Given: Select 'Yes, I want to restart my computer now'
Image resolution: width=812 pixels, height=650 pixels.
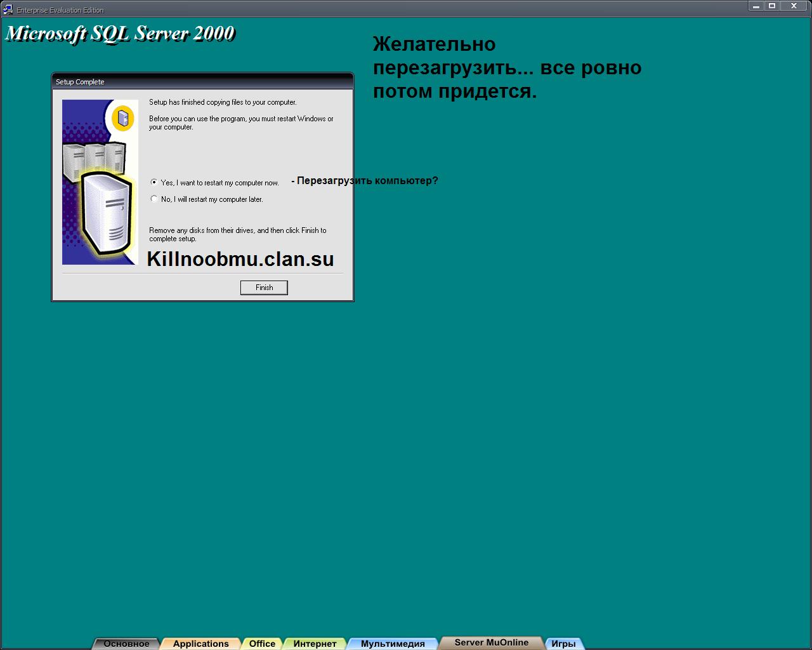Looking at the screenshot, I should pyautogui.click(x=154, y=182).
